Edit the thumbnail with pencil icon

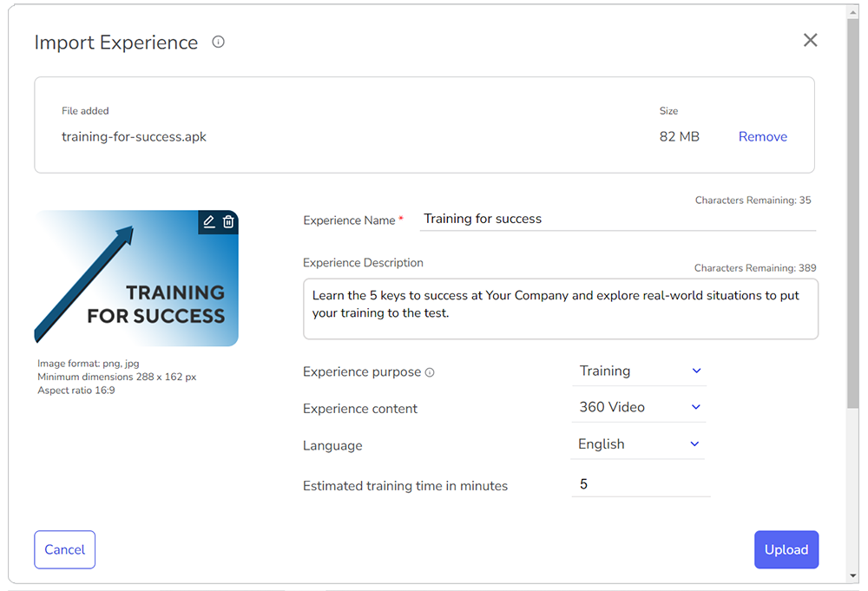coord(208,222)
